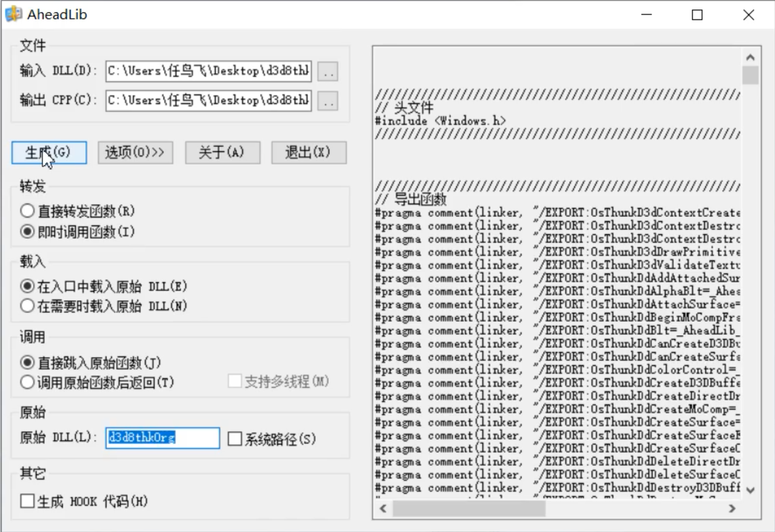Click the 原始 DLL name field
Image resolution: width=775 pixels, height=532 pixels.
tap(163, 438)
